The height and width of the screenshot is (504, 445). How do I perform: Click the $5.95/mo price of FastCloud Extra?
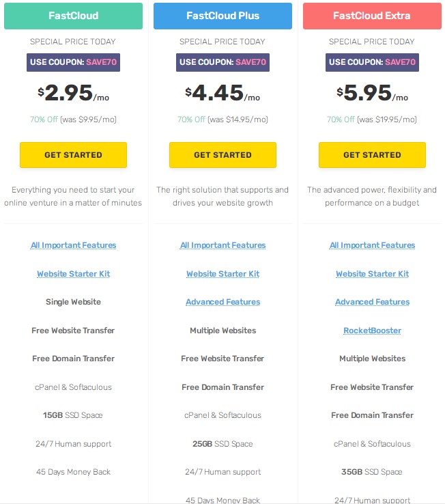(x=372, y=94)
